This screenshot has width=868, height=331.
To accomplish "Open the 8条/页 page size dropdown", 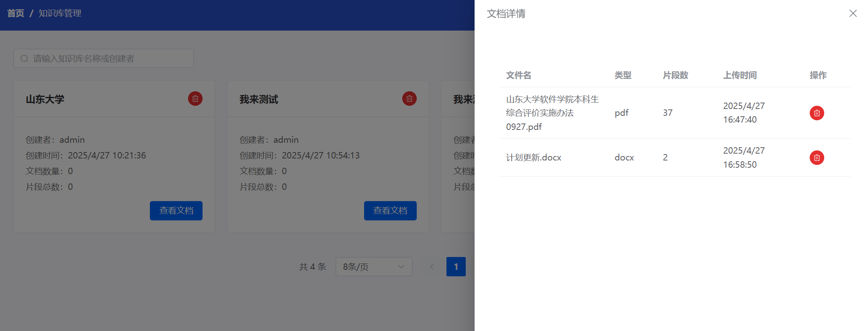I will pyautogui.click(x=374, y=267).
